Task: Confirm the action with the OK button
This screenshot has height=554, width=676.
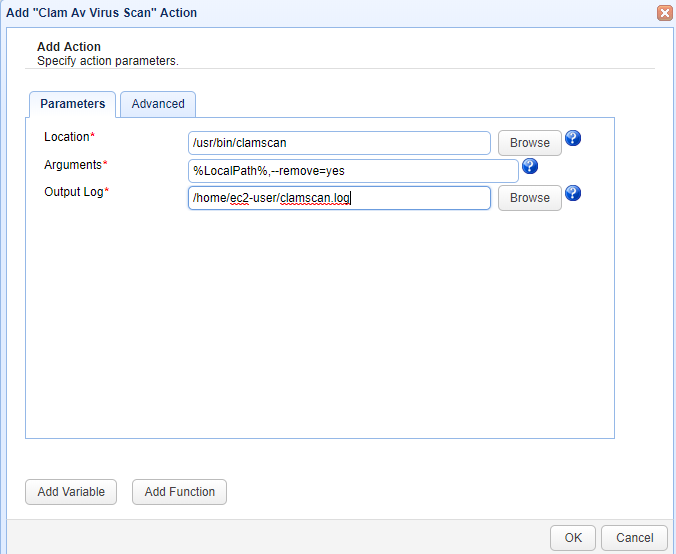Action: [x=572, y=537]
